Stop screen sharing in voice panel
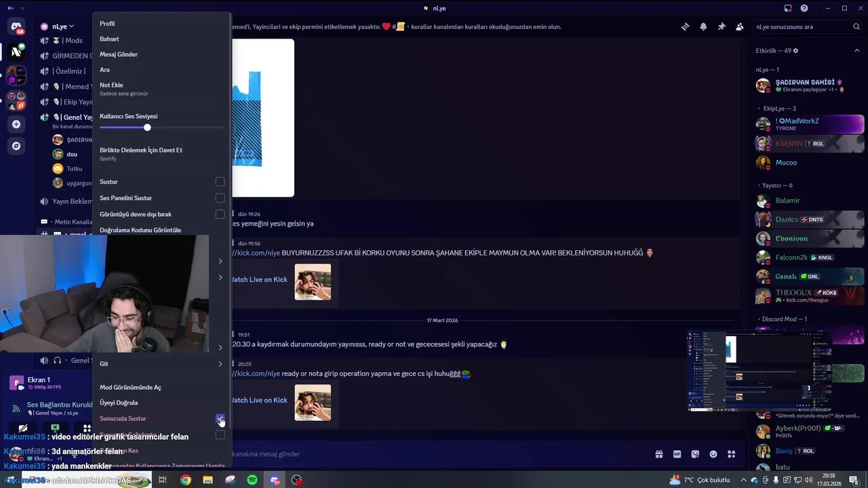 click(x=55, y=428)
